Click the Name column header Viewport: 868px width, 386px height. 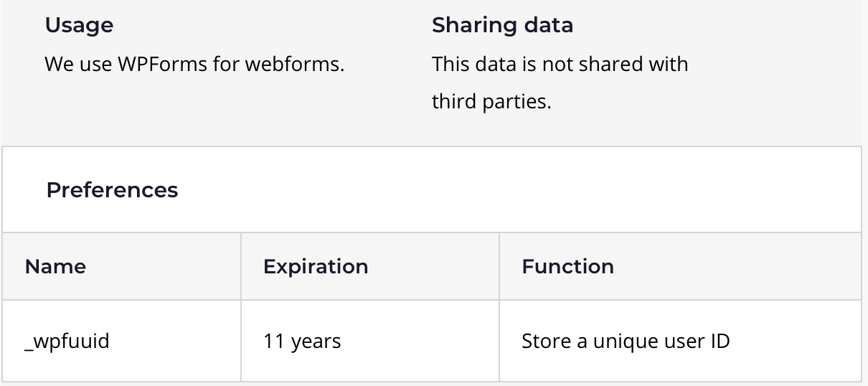click(55, 267)
